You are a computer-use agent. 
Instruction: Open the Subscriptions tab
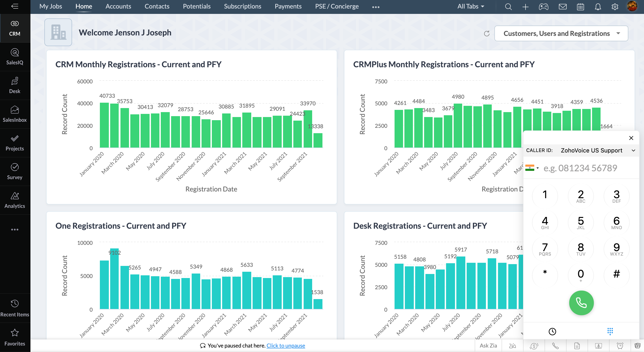coord(242,7)
